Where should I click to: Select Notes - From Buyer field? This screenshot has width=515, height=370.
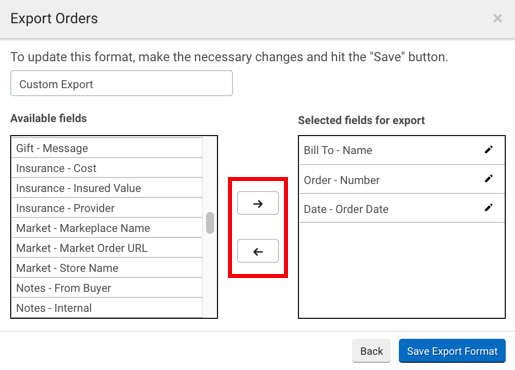[107, 288]
